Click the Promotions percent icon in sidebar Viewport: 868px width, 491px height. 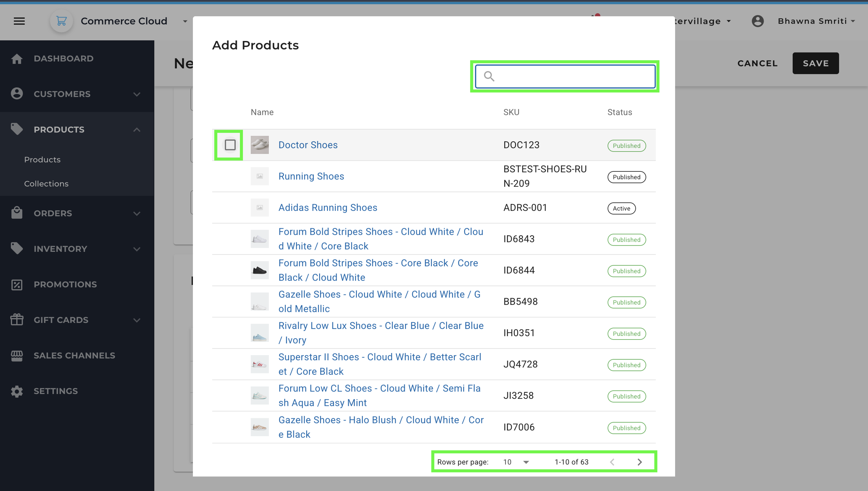pyautogui.click(x=17, y=285)
